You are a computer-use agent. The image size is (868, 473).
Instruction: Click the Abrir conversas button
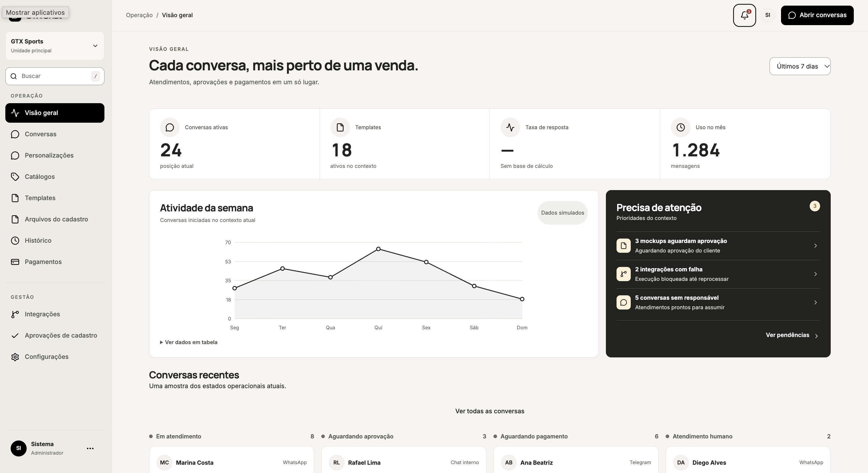817,15
